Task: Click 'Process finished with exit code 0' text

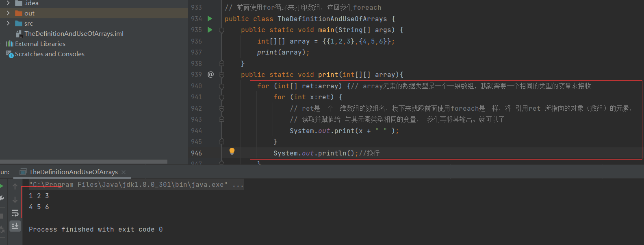Action: (x=96, y=230)
